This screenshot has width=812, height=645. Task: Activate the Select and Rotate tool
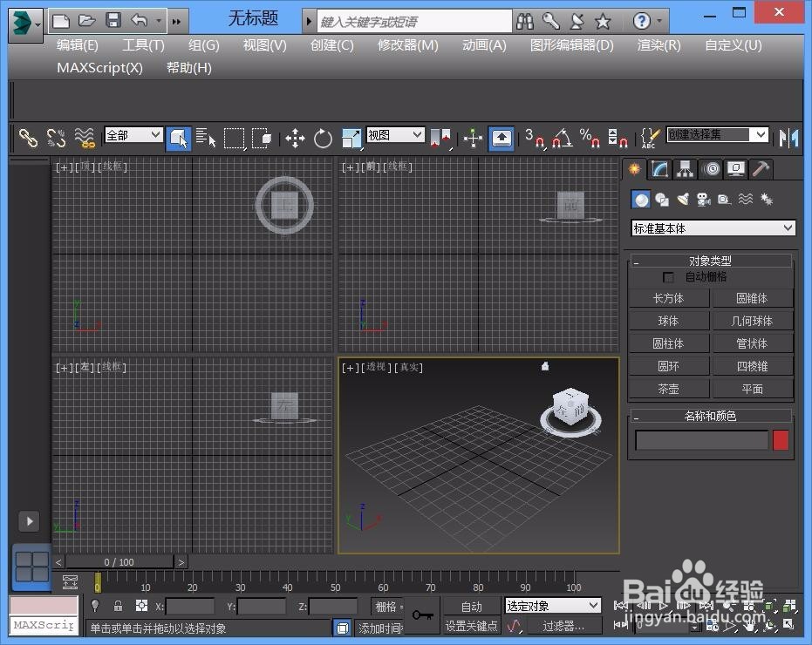point(323,139)
